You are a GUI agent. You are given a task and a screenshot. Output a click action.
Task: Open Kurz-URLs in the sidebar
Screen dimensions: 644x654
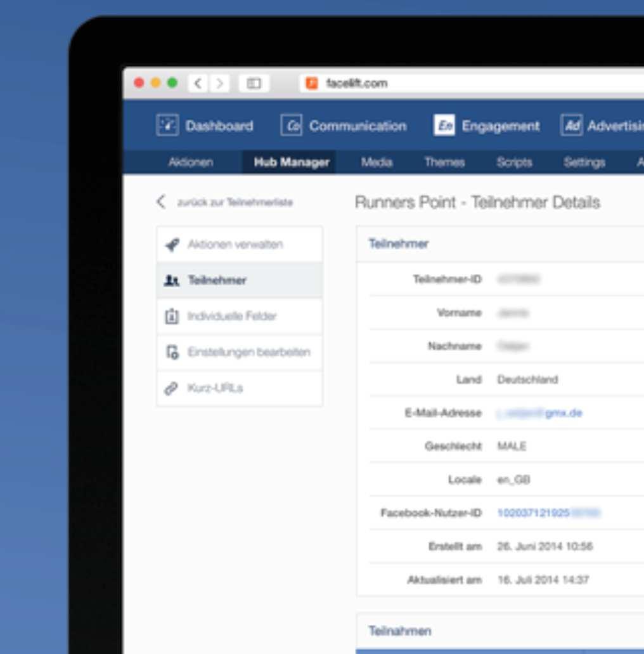(x=240, y=388)
